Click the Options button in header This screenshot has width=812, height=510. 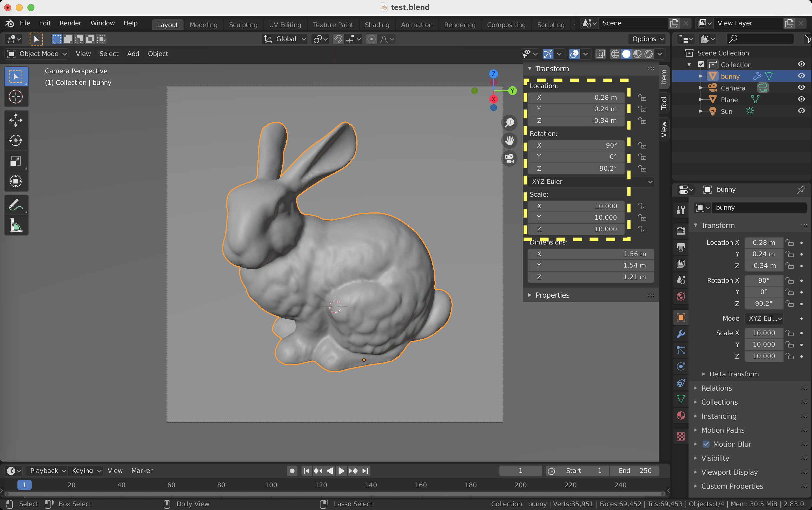pos(647,39)
